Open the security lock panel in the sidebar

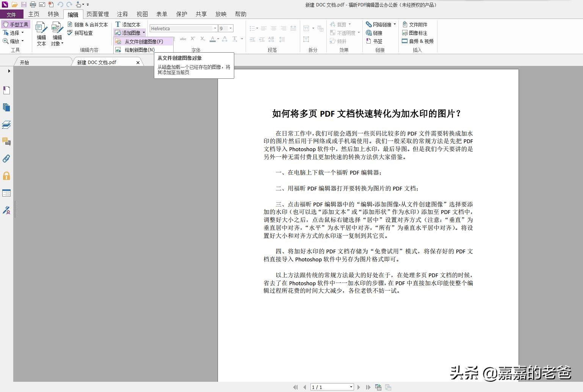(6, 176)
